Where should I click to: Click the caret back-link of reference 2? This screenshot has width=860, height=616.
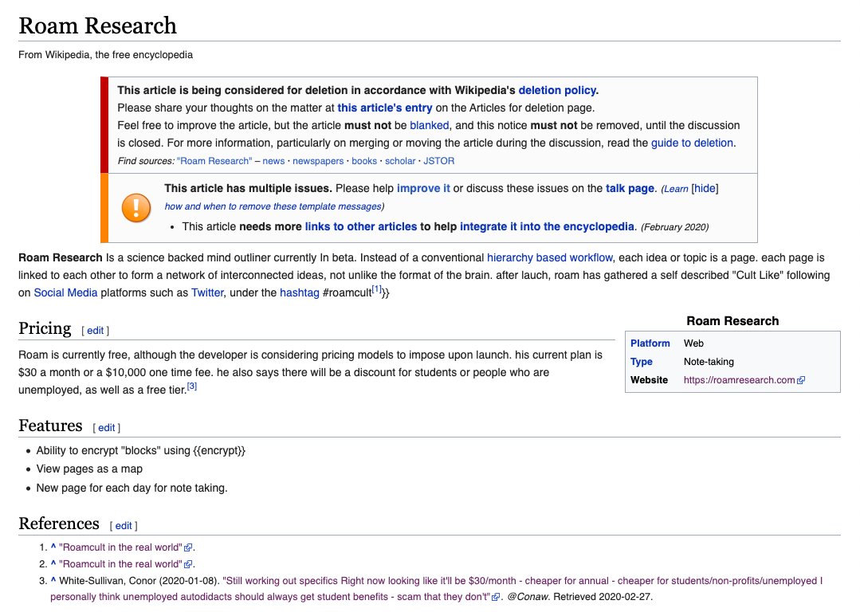(x=53, y=563)
